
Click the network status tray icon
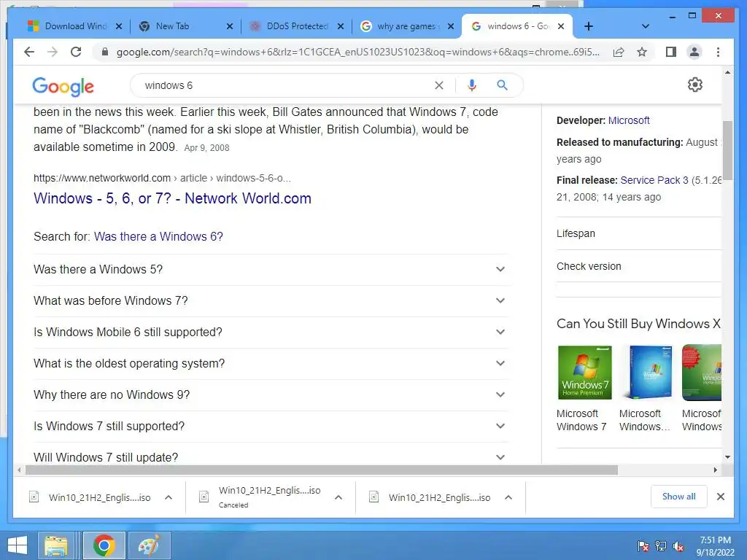pos(661,545)
